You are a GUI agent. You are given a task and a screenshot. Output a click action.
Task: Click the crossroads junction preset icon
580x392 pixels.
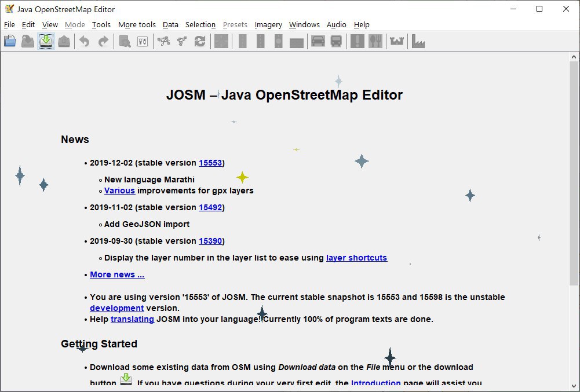click(x=221, y=41)
